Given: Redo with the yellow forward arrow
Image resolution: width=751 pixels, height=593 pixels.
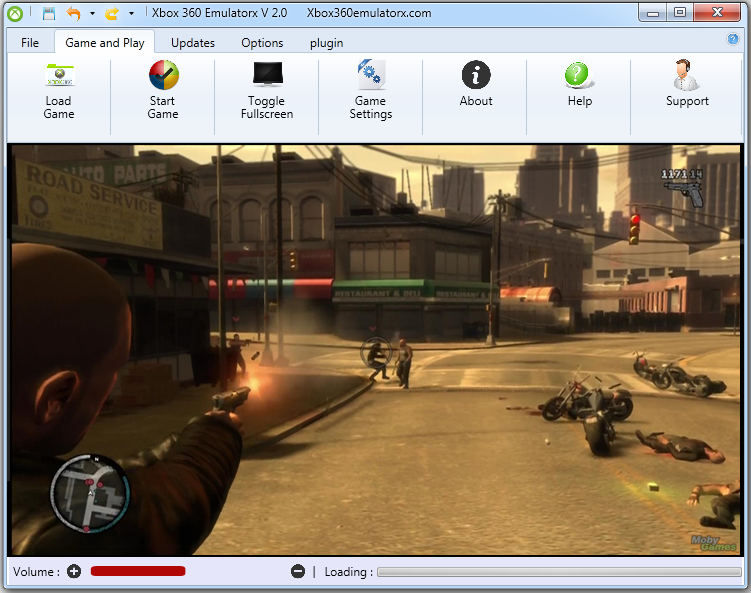Looking at the screenshot, I should pyautogui.click(x=112, y=13).
